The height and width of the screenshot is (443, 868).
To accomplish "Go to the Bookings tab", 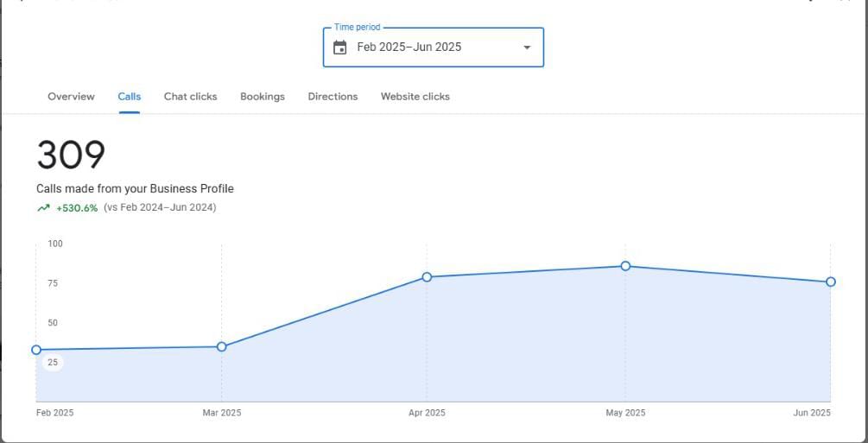I will coord(263,97).
